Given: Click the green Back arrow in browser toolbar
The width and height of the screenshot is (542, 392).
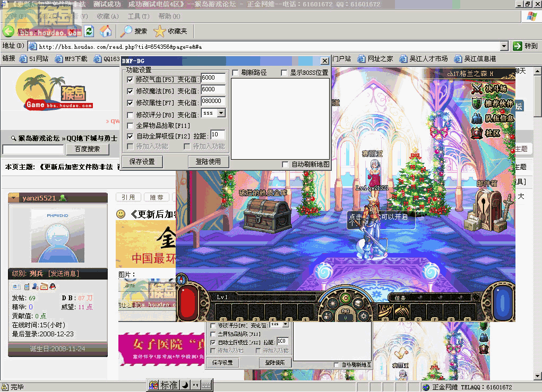Looking at the screenshot, I should pyautogui.click(x=8, y=31).
